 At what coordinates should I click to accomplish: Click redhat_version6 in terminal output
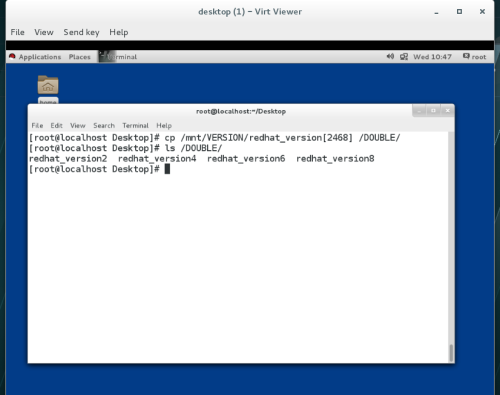pos(246,159)
